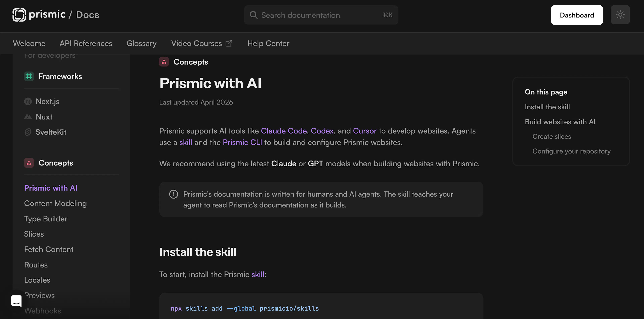Click the Install the skill heading
Viewport: 644px width, 319px height.
click(x=198, y=252)
